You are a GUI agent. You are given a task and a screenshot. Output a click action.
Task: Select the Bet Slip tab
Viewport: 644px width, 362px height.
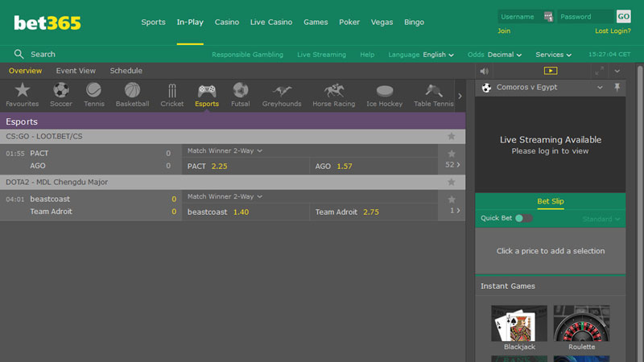[551, 202]
